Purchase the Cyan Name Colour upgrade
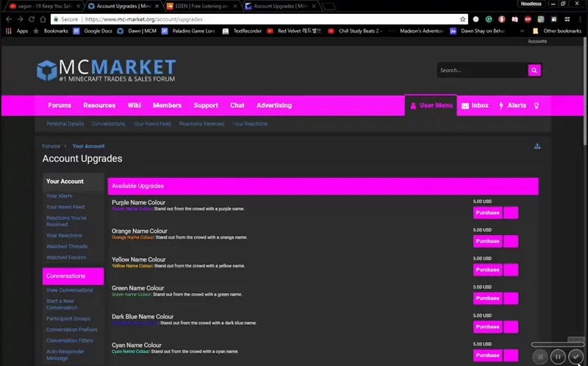588x366 pixels. pyautogui.click(x=487, y=355)
